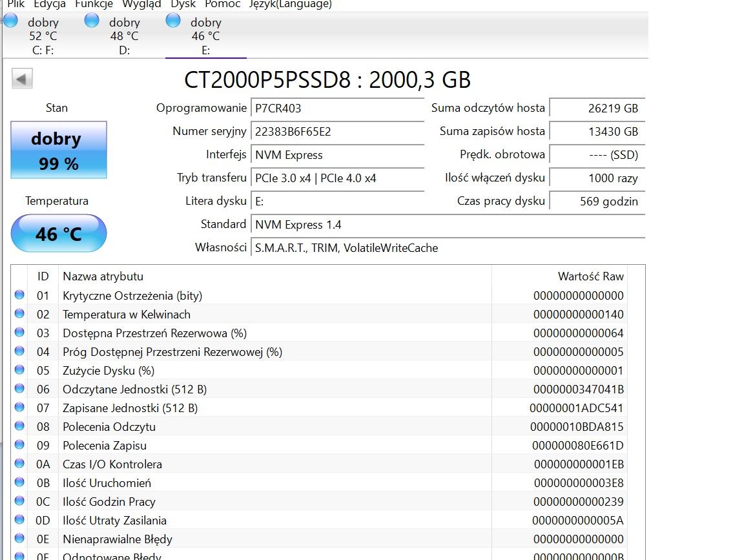Open the Wygląd menu
This screenshot has width=744, height=560.
point(141,5)
